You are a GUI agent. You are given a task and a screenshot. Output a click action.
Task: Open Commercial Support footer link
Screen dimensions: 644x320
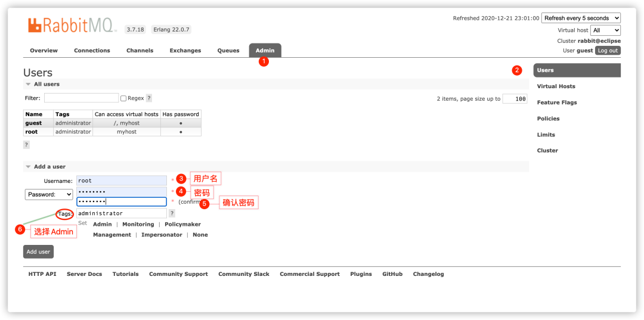[x=309, y=274]
